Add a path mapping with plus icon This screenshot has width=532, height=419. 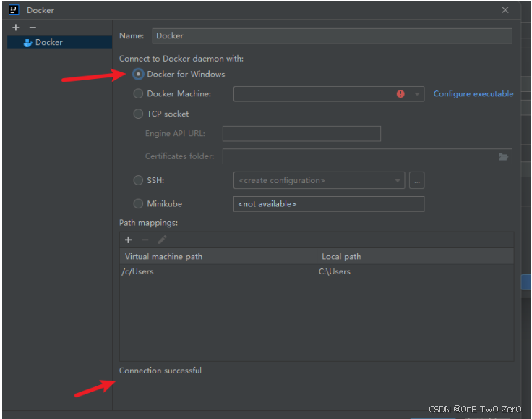128,240
